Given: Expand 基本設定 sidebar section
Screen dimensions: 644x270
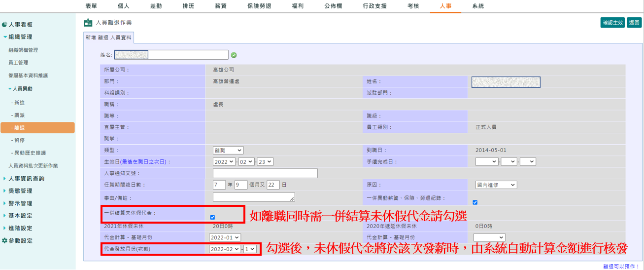Looking at the screenshot, I should pos(18,216).
